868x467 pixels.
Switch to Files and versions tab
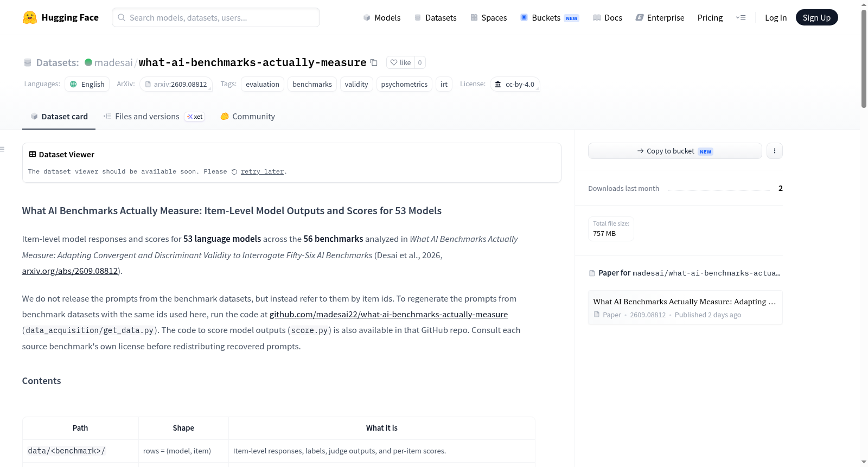point(154,117)
